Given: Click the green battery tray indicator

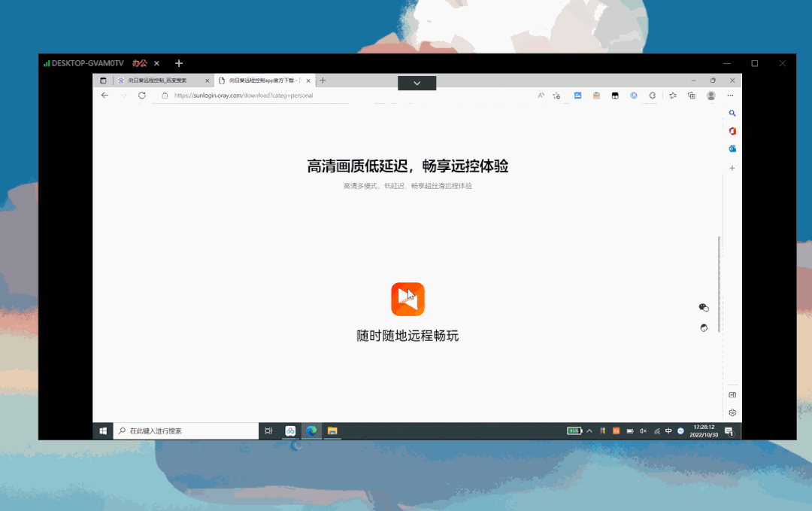Looking at the screenshot, I should point(574,430).
